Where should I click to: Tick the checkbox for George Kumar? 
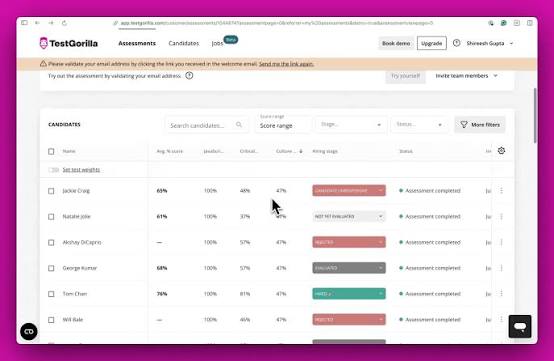click(x=51, y=268)
